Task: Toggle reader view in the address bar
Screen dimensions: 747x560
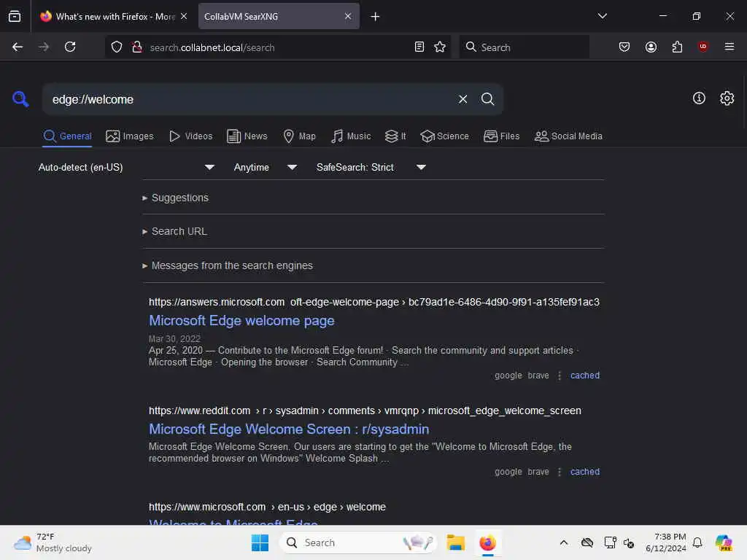Action: point(419,47)
